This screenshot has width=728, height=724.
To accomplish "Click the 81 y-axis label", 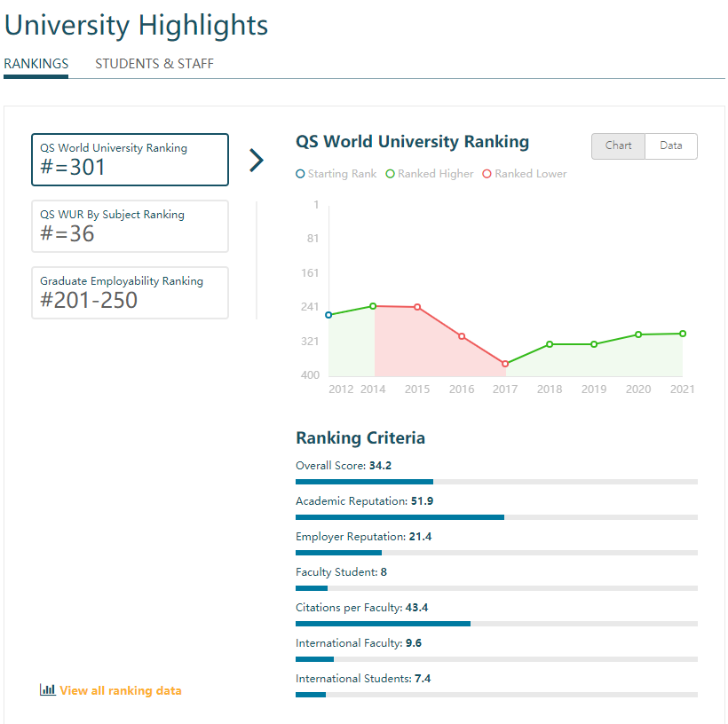I will (x=313, y=239).
